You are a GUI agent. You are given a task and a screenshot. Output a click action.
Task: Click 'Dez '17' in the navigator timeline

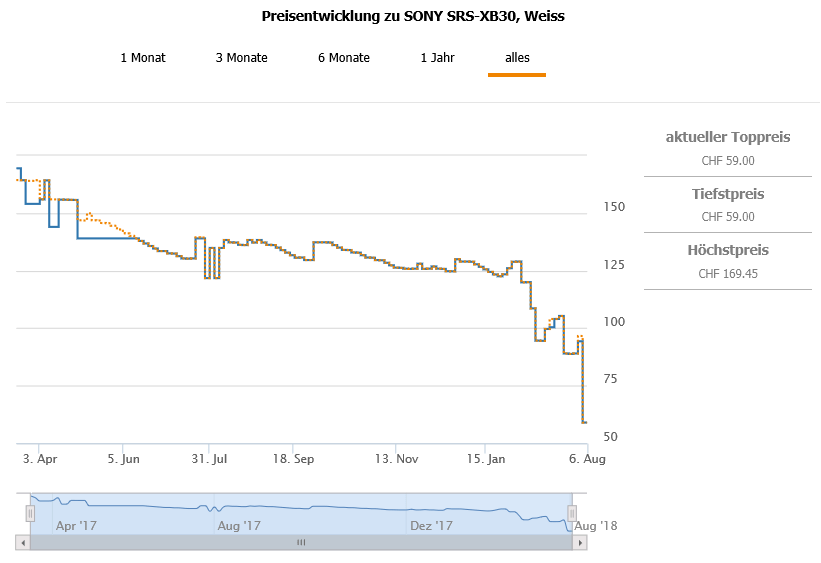pyautogui.click(x=431, y=525)
